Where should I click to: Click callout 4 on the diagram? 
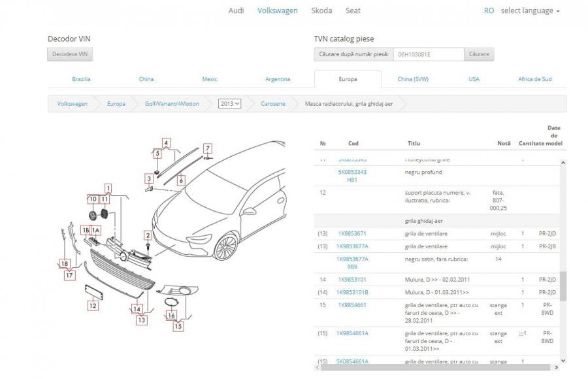tap(167, 142)
